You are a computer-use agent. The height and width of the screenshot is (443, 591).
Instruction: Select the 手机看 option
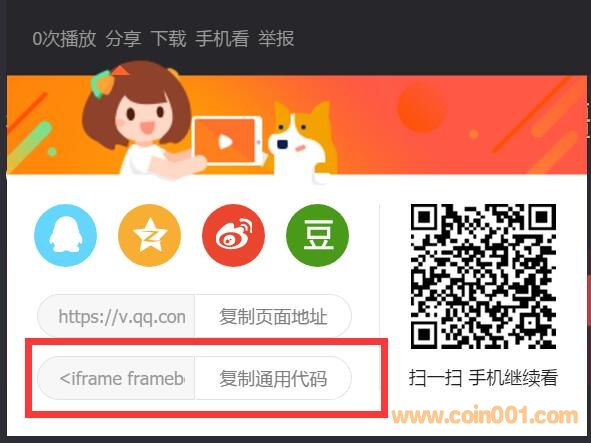(x=222, y=39)
